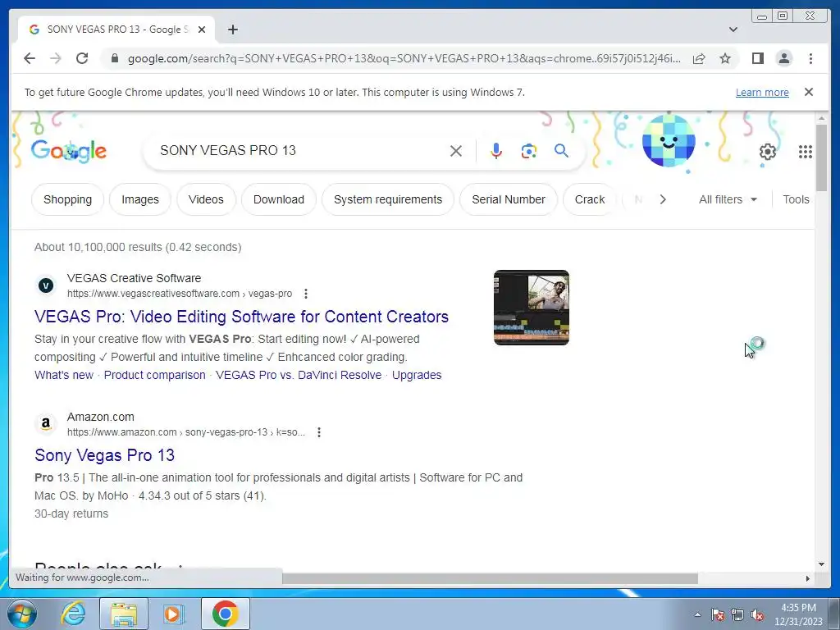Open the Chrome profile avatar menu
Image resolution: width=840 pixels, height=630 pixels.
click(783, 58)
